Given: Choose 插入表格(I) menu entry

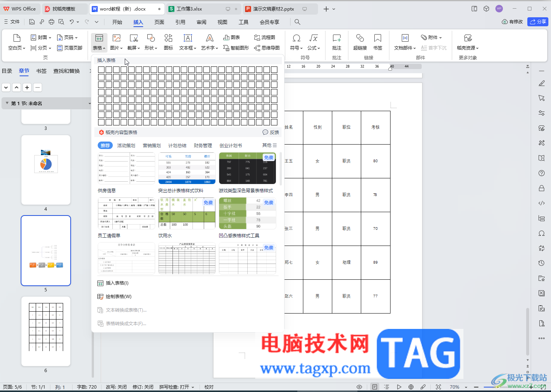Looking at the screenshot, I should [x=113, y=283].
